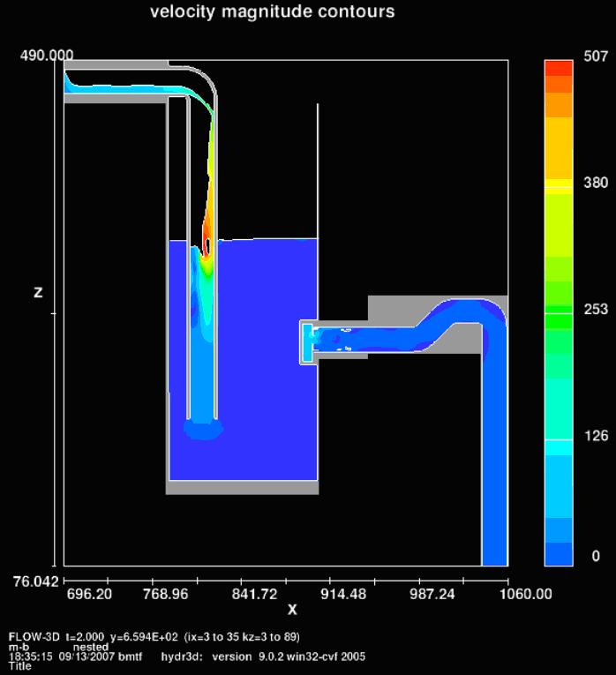Click the cyan band near the 126 mark

pos(559,447)
